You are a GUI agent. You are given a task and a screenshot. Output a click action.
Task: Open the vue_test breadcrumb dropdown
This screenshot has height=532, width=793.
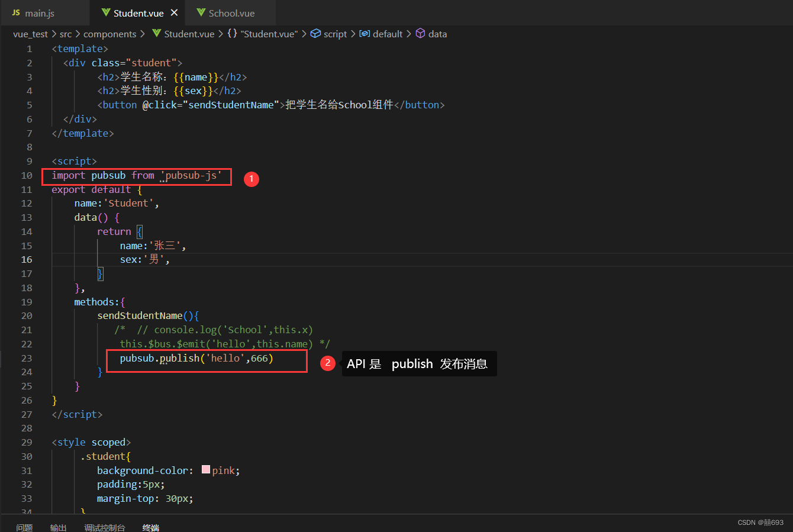tap(30, 34)
